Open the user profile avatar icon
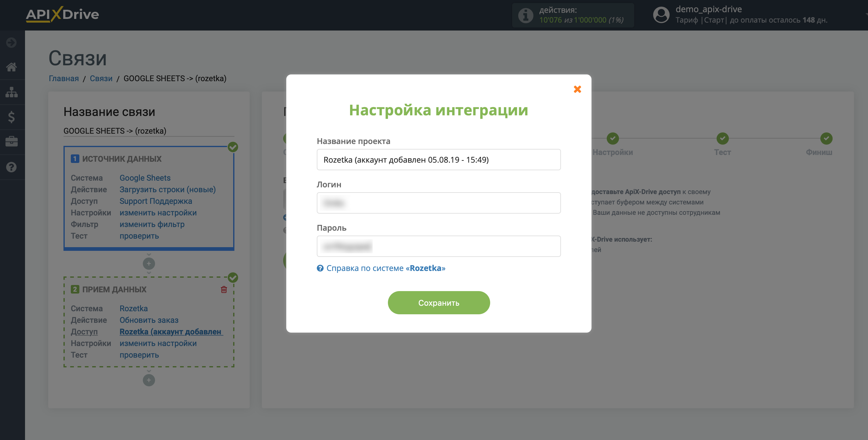Image resolution: width=868 pixels, height=440 pixels. coord(661,15)
